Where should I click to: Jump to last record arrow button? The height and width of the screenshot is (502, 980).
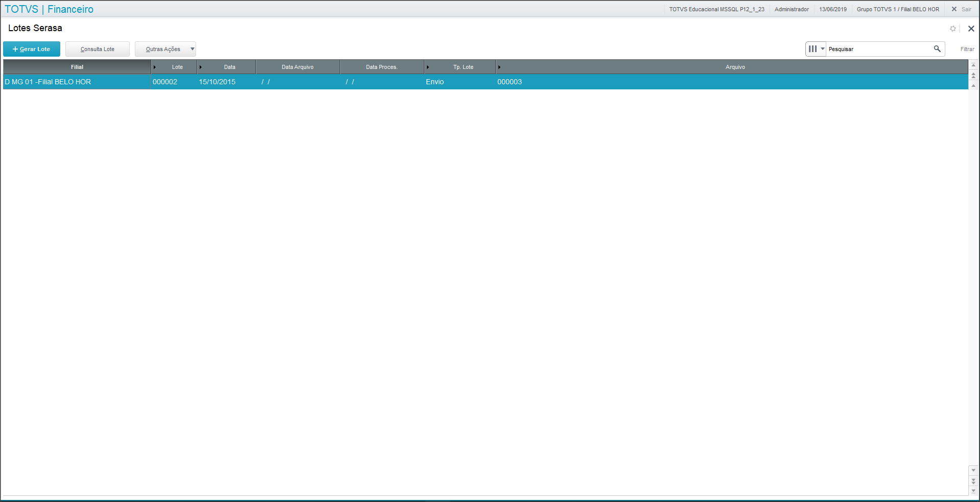point(973,491)
